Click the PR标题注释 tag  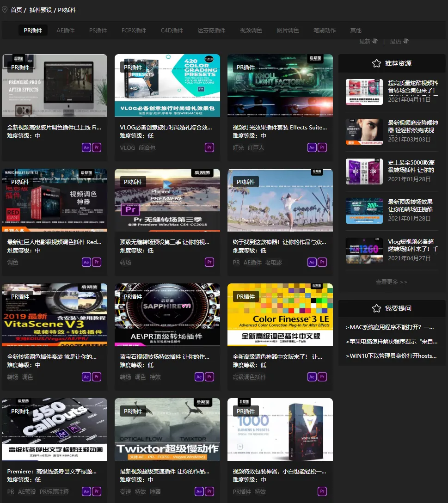point(54,492)
